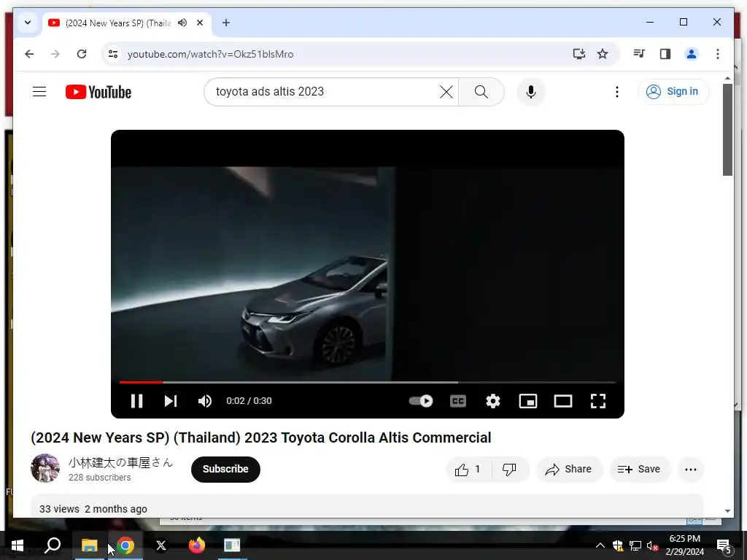747x560 pixels.
Task: Enable theater mode view
Action: tap(563, 401)
